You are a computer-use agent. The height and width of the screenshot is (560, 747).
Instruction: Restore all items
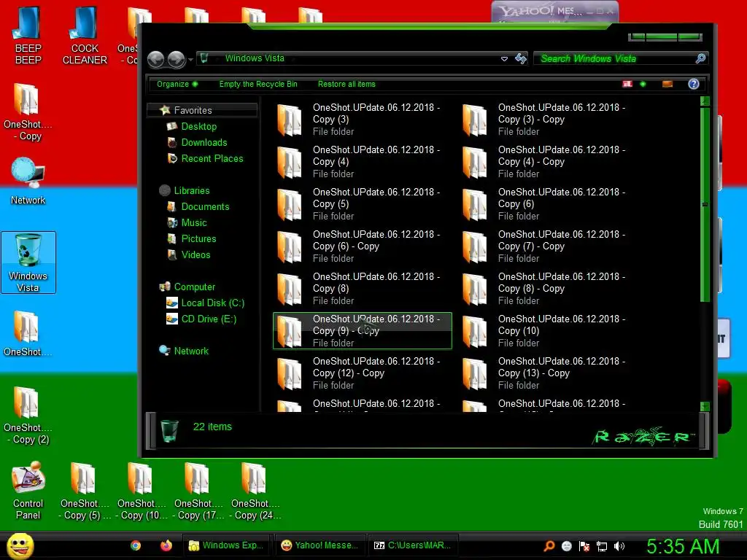coord(347,85)
